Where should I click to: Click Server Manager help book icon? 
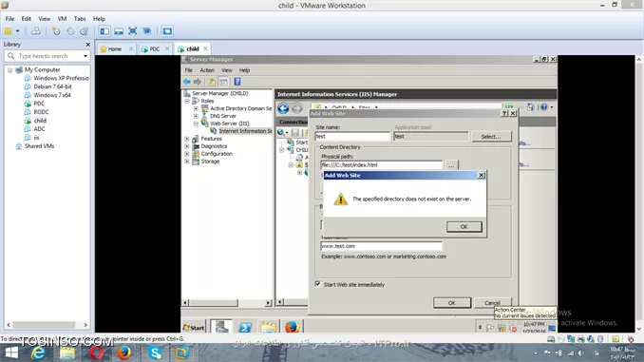[237, 82]
